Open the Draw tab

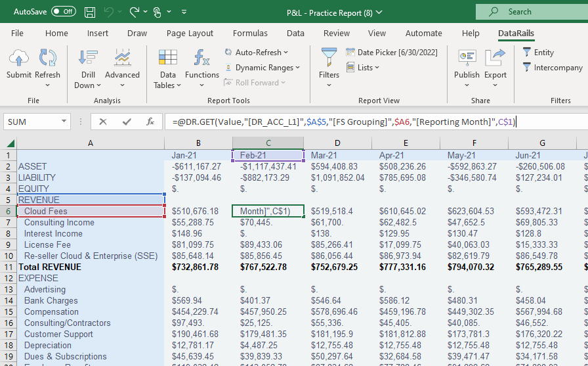[x=137, y=33]
